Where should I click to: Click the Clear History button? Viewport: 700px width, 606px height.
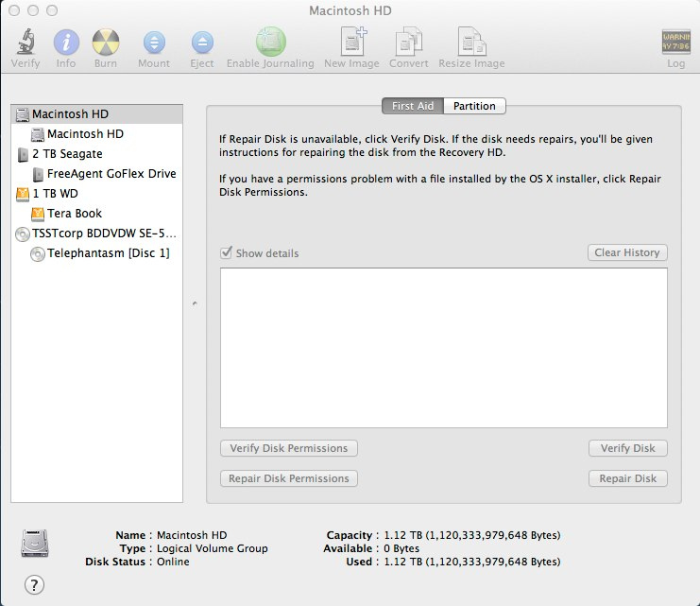(x=627, y=252)
